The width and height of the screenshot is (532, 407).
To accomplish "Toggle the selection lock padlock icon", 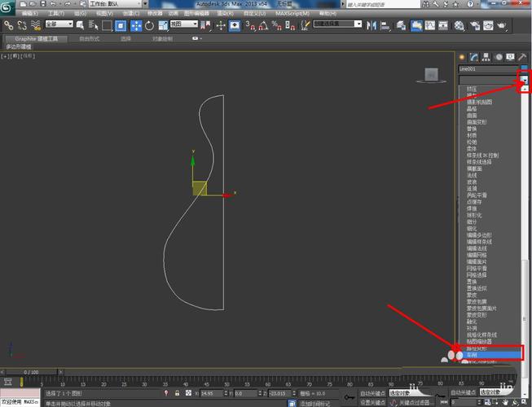I will 177,393.
